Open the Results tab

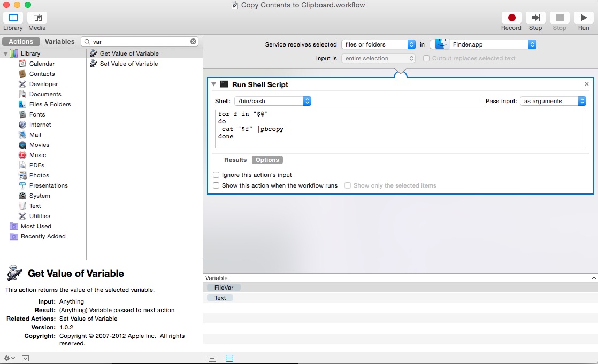(235, 160)
